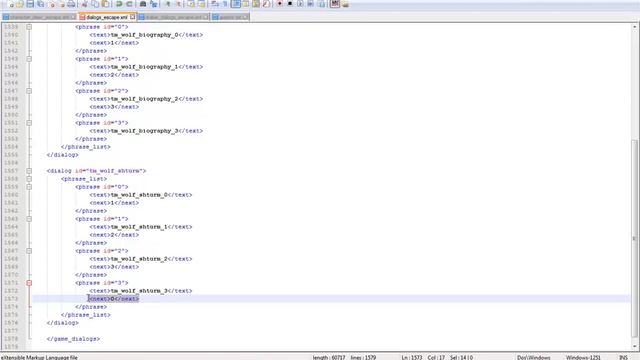
Task: Collapse fold of phrase containing tm_wolf_shturm_2
Action: (x=29, y=251)
